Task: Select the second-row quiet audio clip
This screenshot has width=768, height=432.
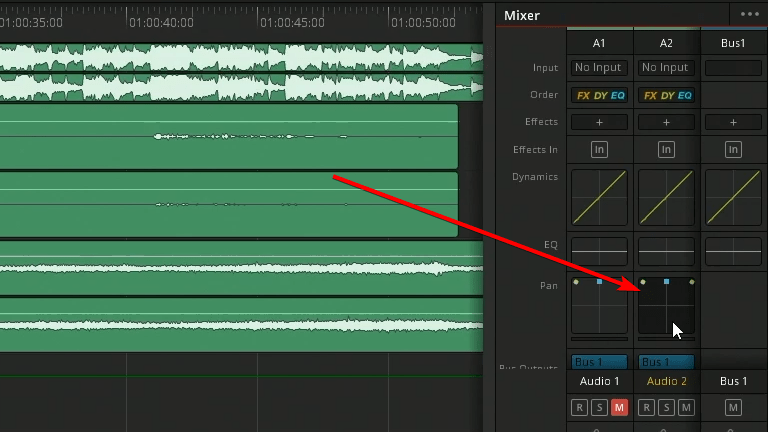Action: coord(229,136)
